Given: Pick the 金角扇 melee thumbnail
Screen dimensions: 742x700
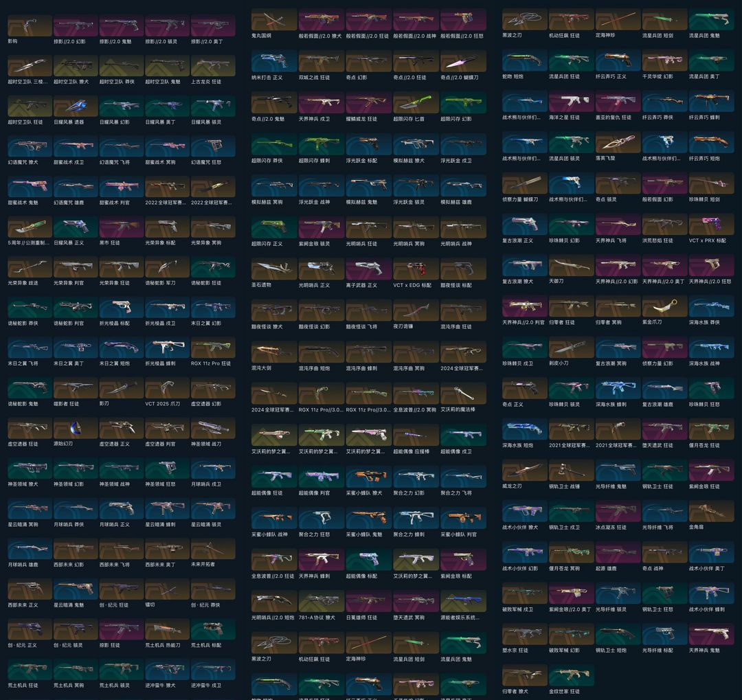Looking at the screenshot, I should click(x=711, y=512).
